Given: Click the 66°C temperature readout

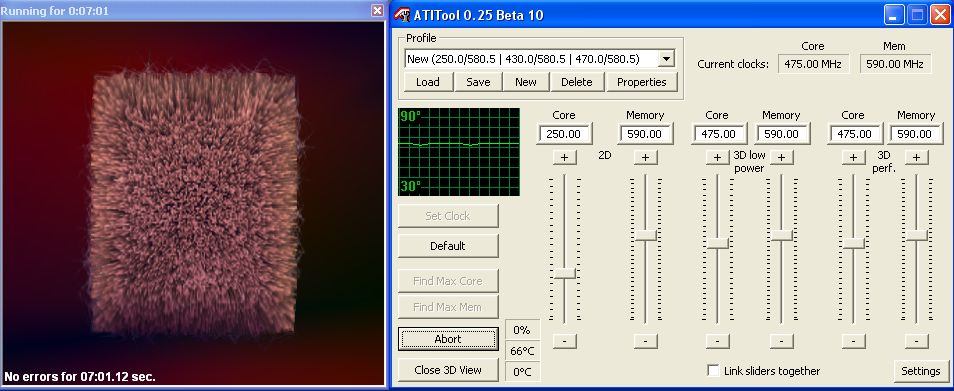Looking at the screenshot, I should [522, 351].
